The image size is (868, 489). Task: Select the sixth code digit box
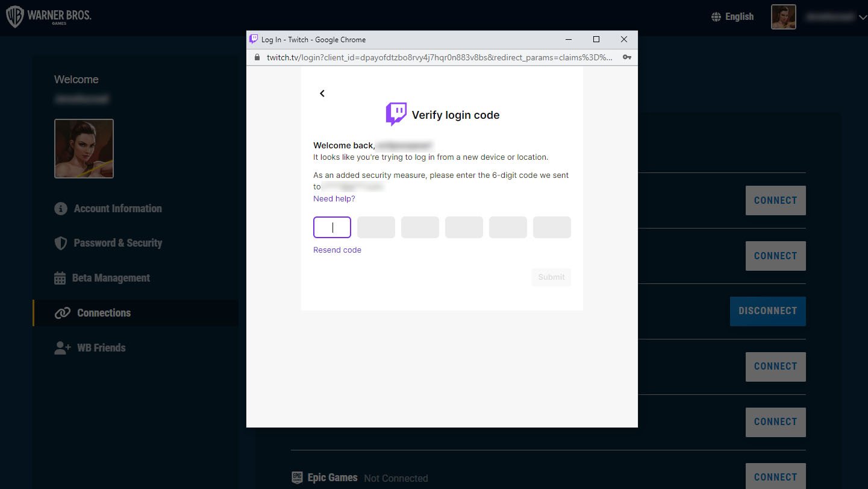(552, 227)
